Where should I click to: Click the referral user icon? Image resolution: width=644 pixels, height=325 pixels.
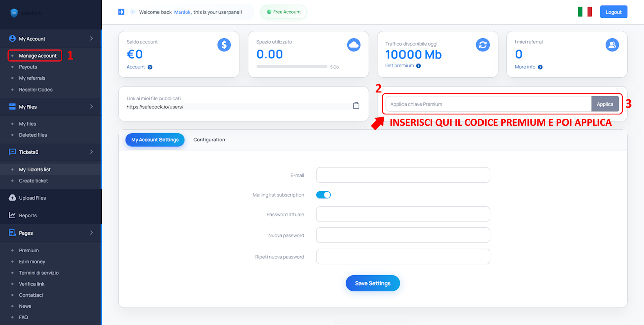pyautogui.click(x=612, y=45)
